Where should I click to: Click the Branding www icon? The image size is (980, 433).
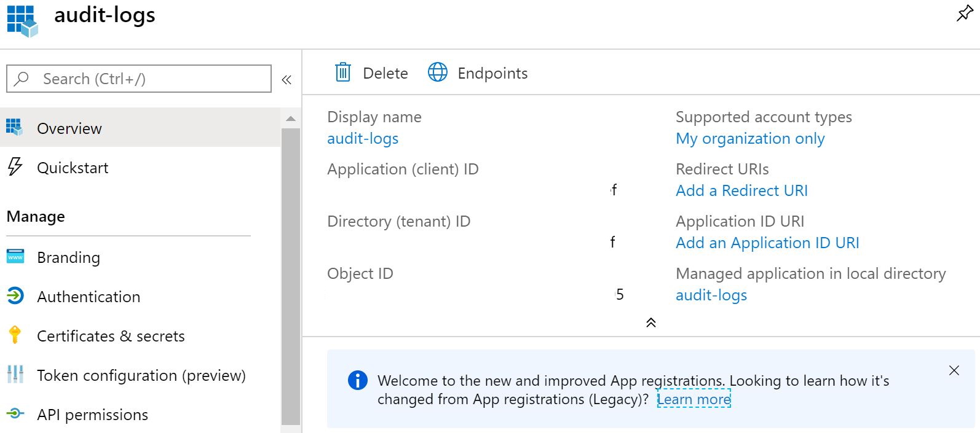tap(15, 257)
